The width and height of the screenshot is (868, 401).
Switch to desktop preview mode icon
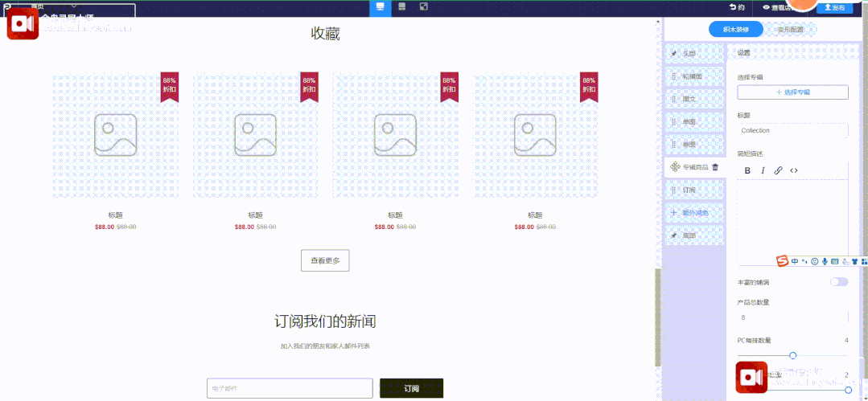381,7
